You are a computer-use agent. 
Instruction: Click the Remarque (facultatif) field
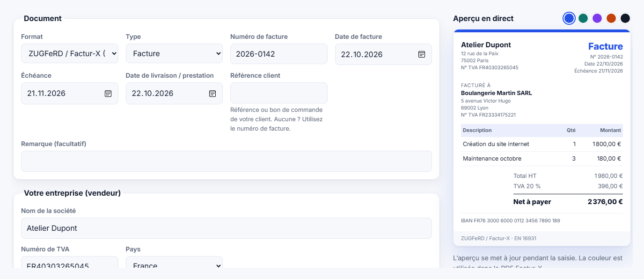click(x=227, y=161)
